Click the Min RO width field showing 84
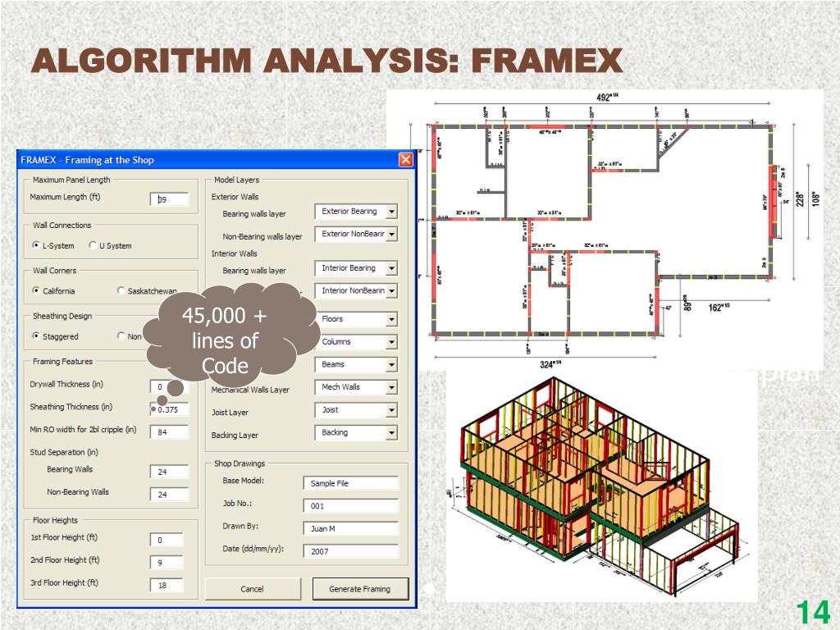This screenshot has width=840, height=630. tap(169, 431)
